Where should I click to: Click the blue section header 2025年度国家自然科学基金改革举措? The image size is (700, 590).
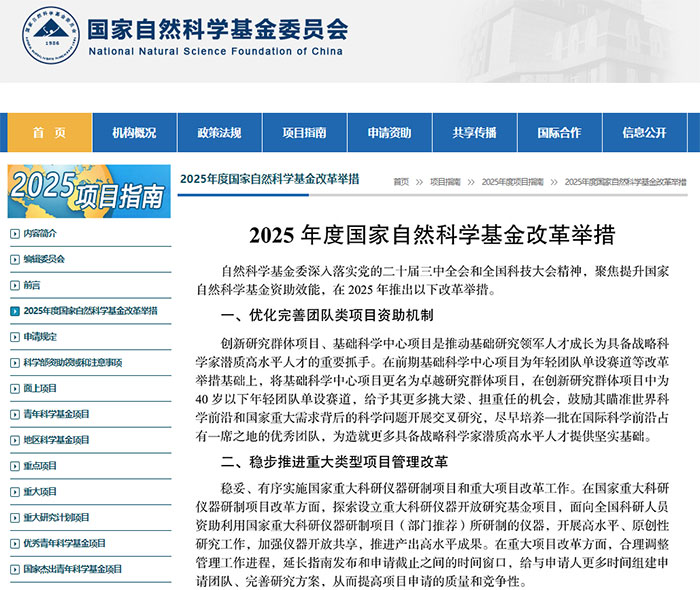tap(270, 179)
